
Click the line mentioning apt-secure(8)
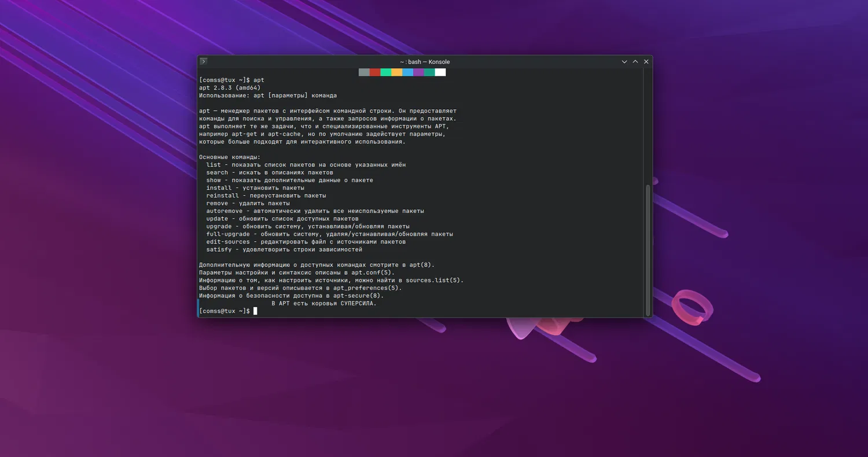click(x=292, y=296)
